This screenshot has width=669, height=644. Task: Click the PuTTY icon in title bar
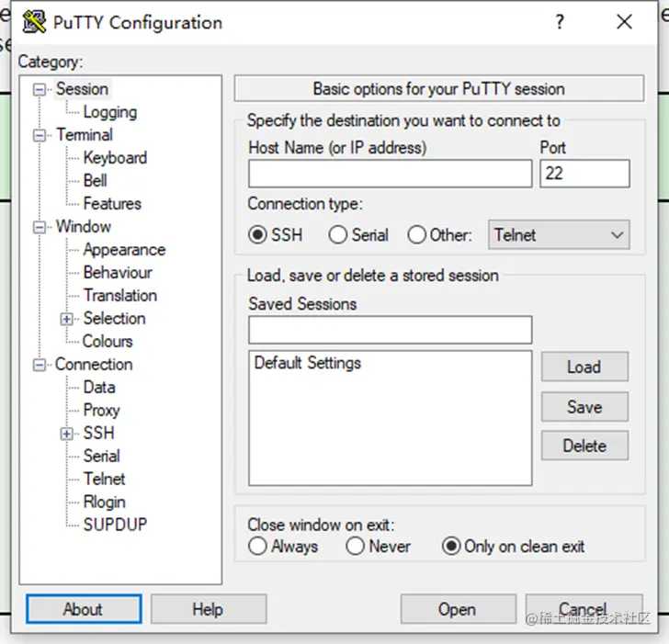(36, 23)
